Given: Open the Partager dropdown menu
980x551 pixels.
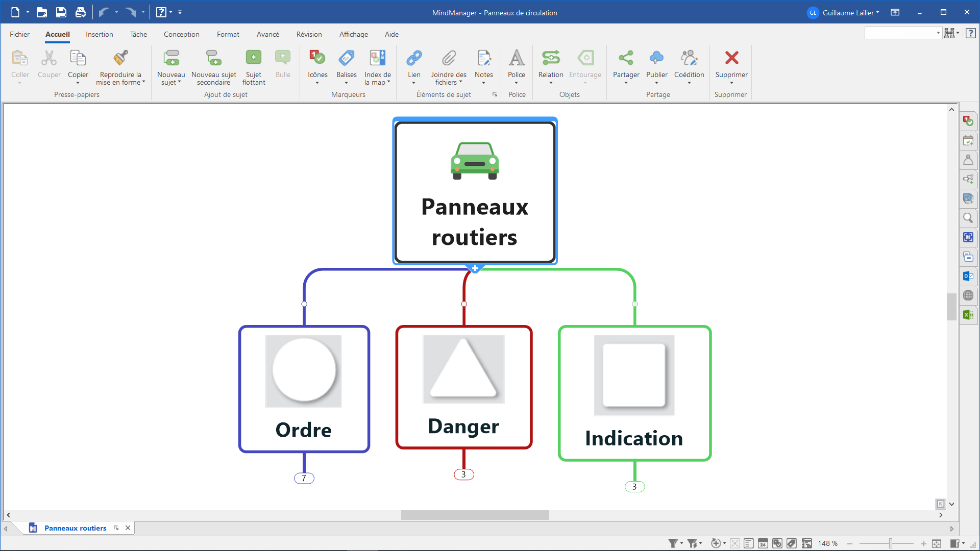Looking at the screenshot, I should [626, 82].
